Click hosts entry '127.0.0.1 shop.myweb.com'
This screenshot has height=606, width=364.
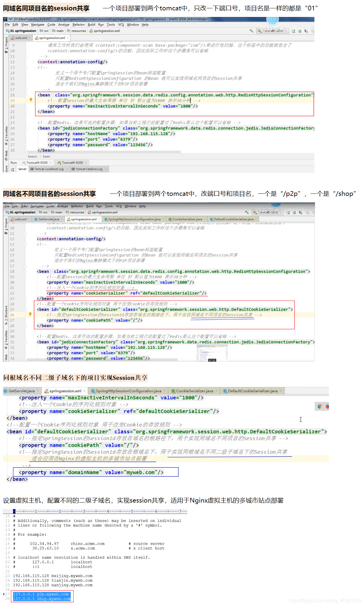[x=42, y=599]
